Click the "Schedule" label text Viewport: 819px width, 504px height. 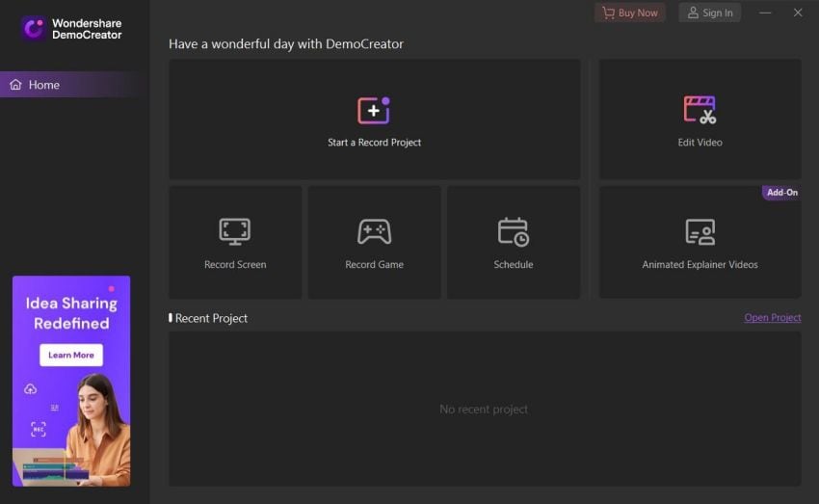514,264
